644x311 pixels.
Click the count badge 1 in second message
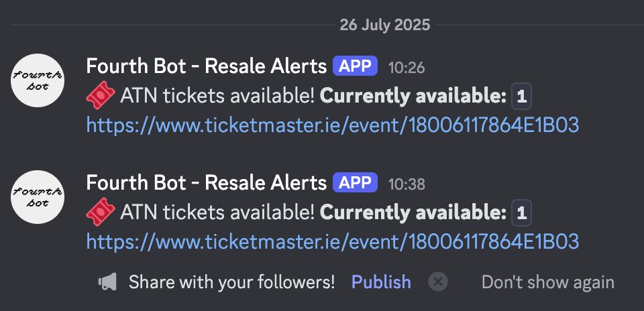point(522,213)
